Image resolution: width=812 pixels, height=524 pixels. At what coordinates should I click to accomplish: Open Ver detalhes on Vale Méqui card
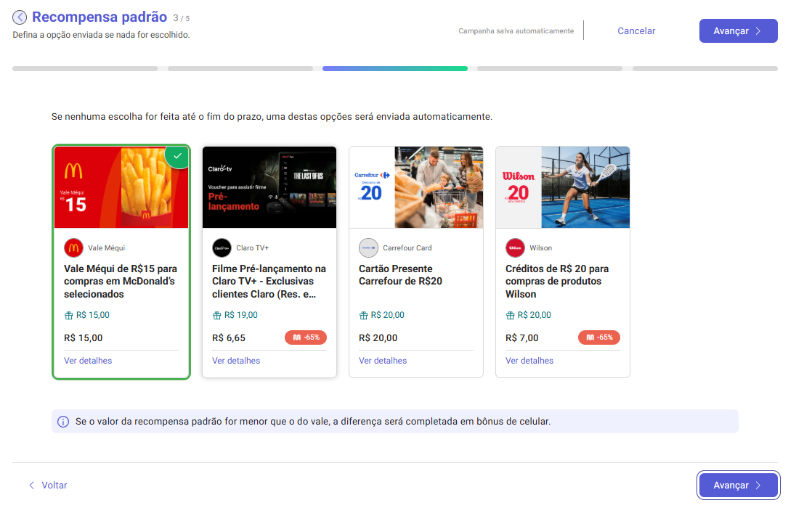(x=88, y=361)
